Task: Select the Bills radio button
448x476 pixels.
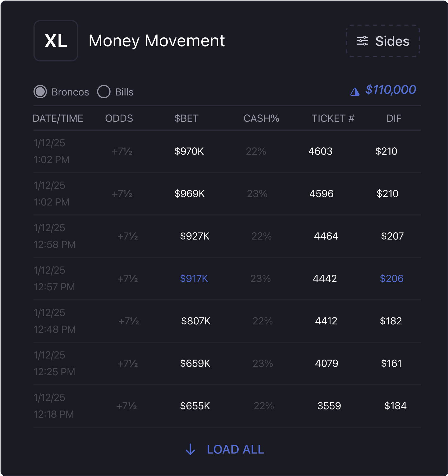Action: coord(104,92)
